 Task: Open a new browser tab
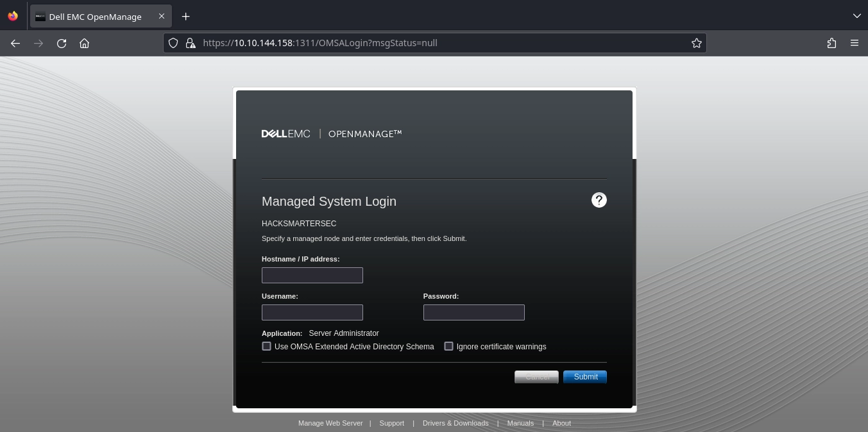185,16
